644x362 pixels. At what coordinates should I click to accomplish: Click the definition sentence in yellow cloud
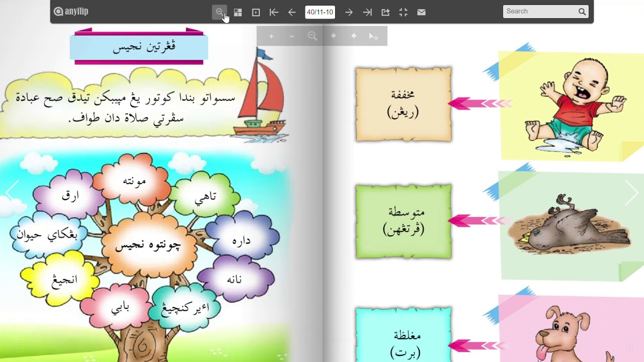tap(125, 107)
